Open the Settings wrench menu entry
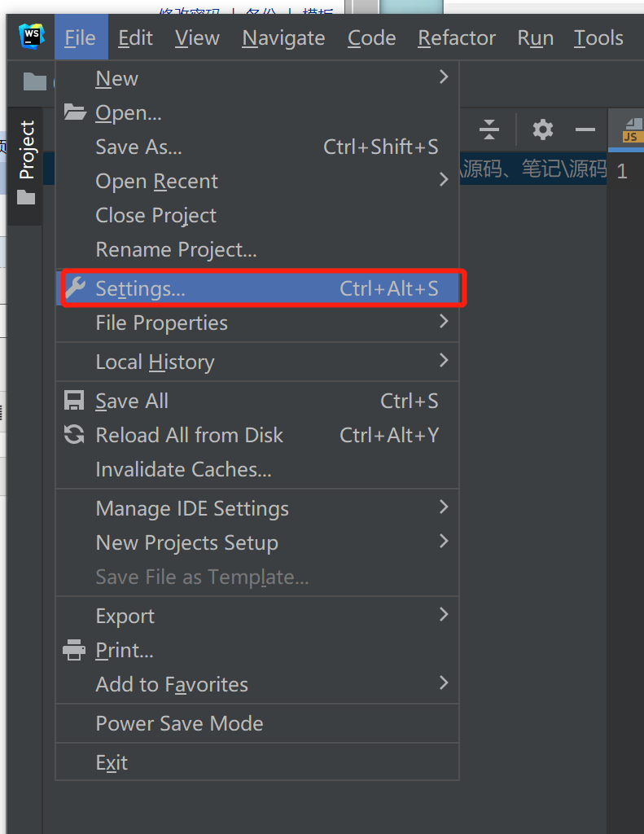 coord(140,288)
